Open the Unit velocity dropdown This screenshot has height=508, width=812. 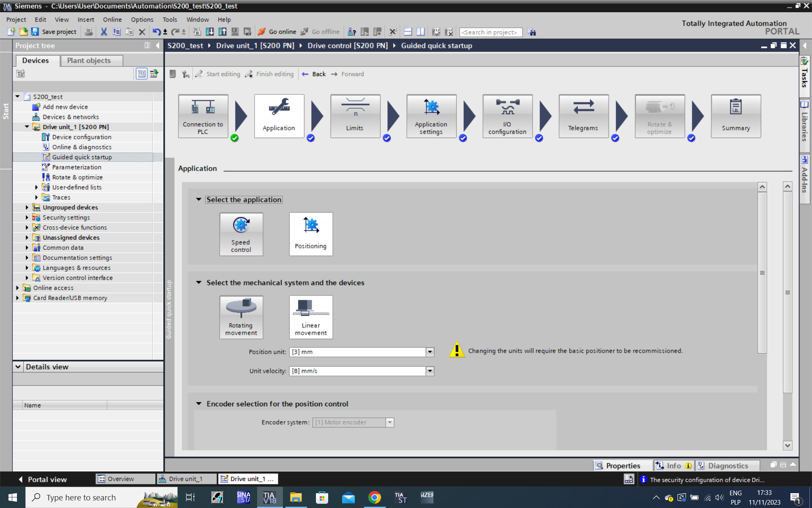pos(430,371)
